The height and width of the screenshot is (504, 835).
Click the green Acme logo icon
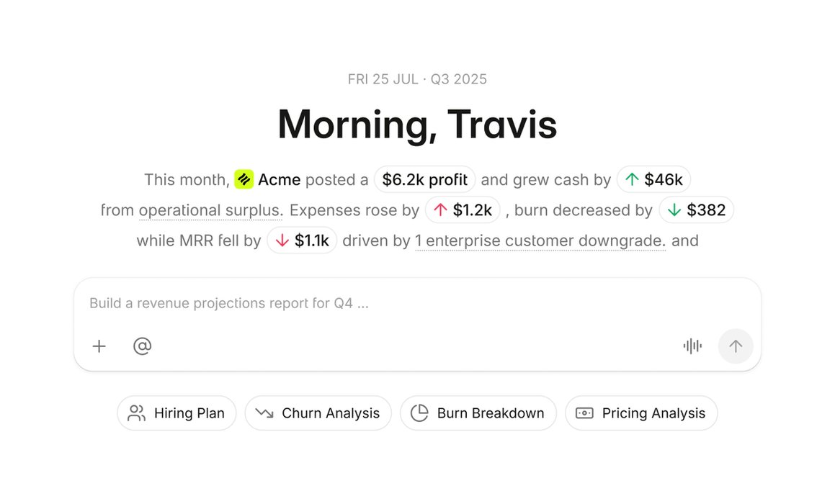244,179
